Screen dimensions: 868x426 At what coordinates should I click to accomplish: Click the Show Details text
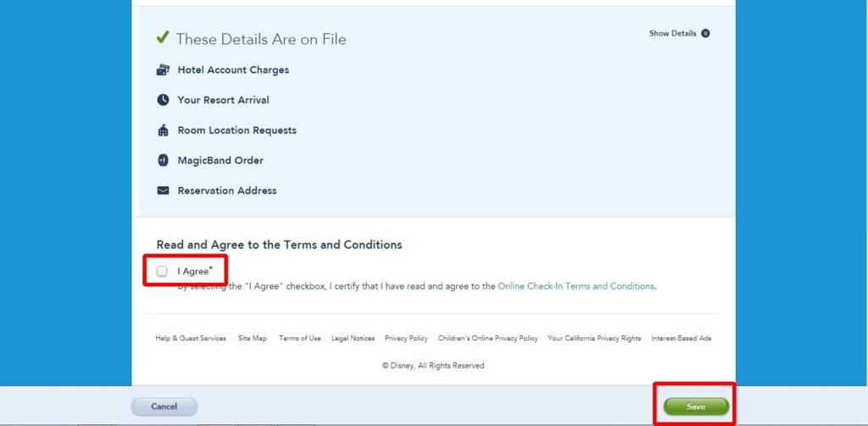(672, 33)
